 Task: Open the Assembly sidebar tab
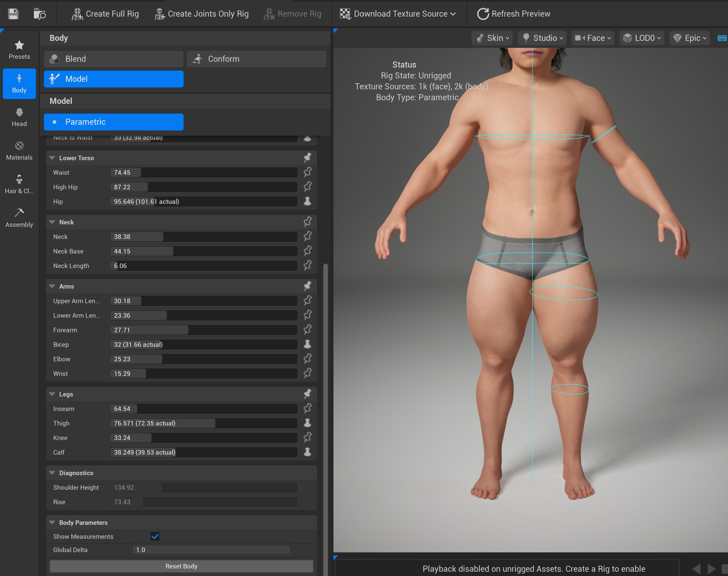click(19, 218)
